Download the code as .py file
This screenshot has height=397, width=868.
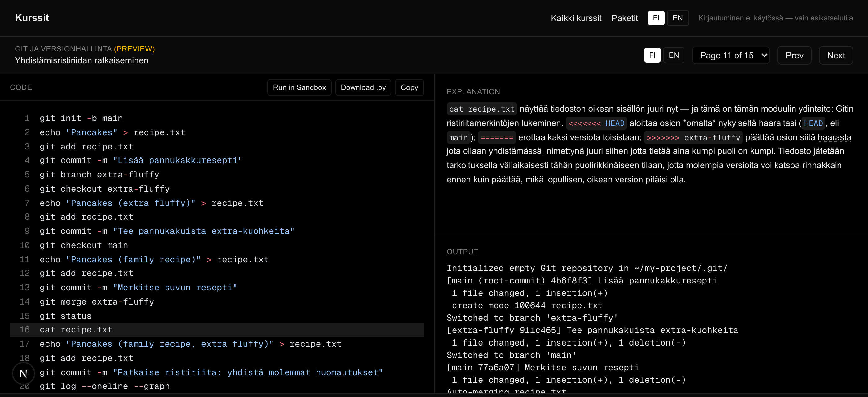tap(363, 88)
